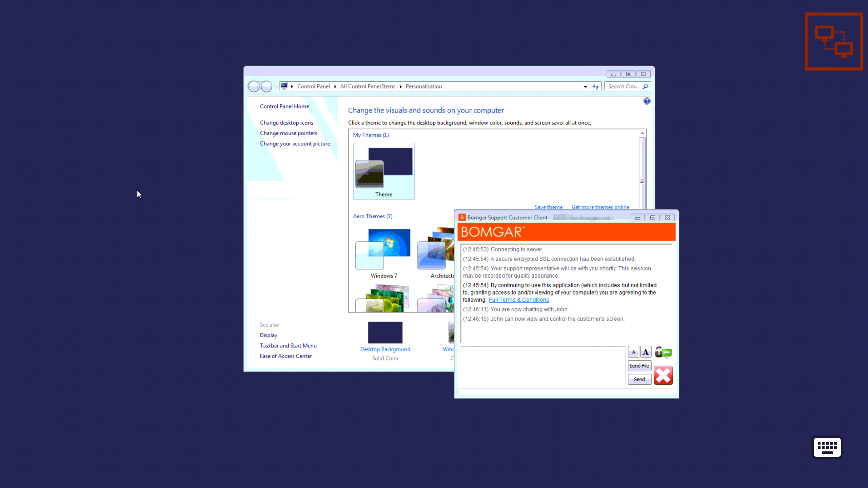
Task: Refresh the Personalization page
Action: (596, 86)
